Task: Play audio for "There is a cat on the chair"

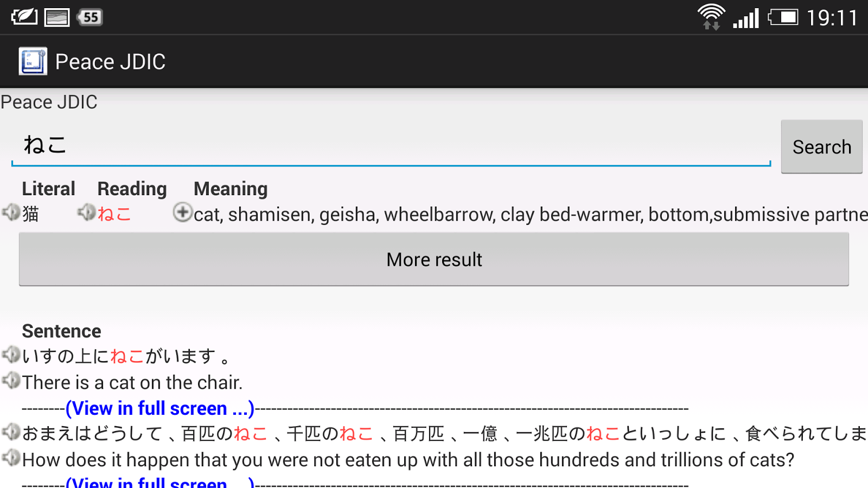Action: tap(10, 380)
